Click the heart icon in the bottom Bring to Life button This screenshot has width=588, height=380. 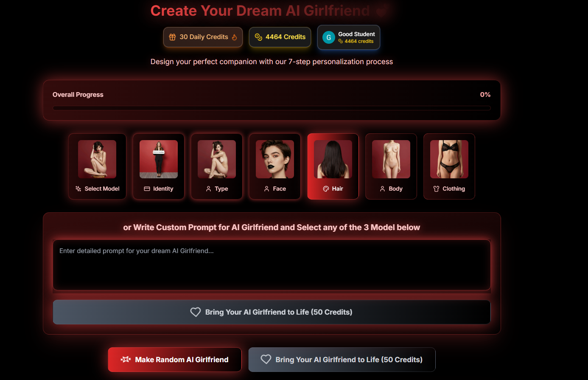pos(266,359)
